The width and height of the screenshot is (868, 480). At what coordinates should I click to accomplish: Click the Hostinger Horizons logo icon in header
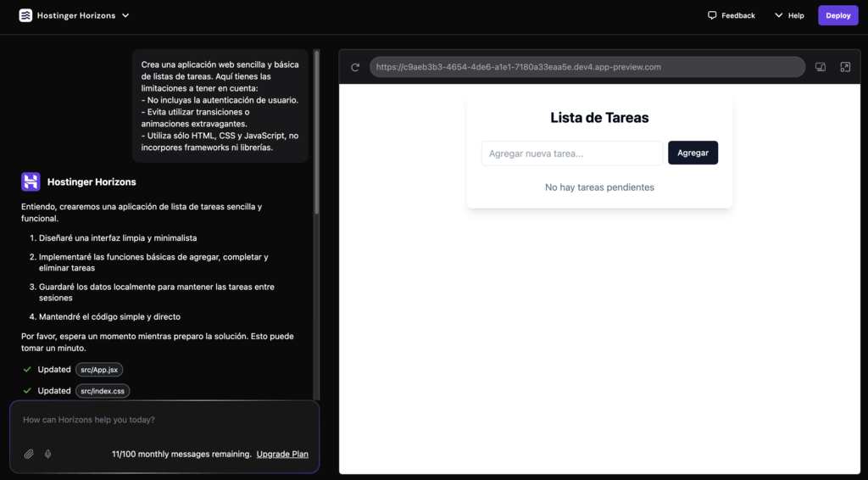(25, 15)
